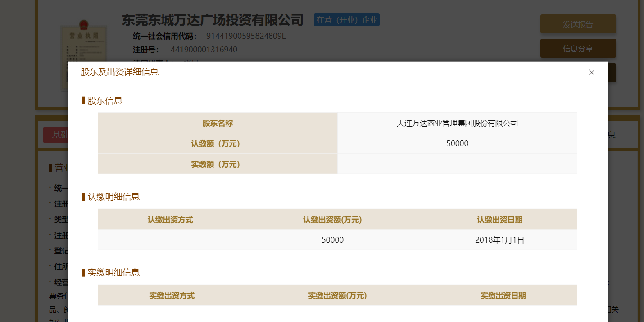Click the company name 东莞东城万达广场投资有限公司
This screenshot has height=322, width=644.
[x=213, y=20]
